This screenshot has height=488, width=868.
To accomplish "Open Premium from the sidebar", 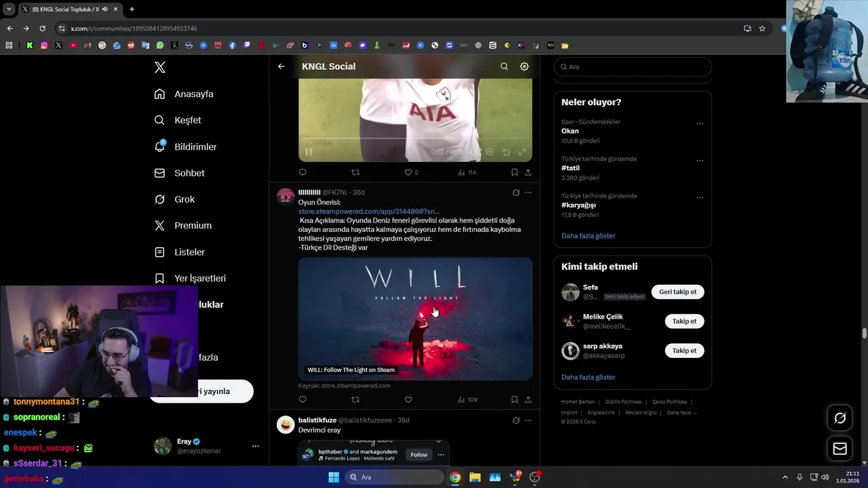I will [x=182, y=226].
